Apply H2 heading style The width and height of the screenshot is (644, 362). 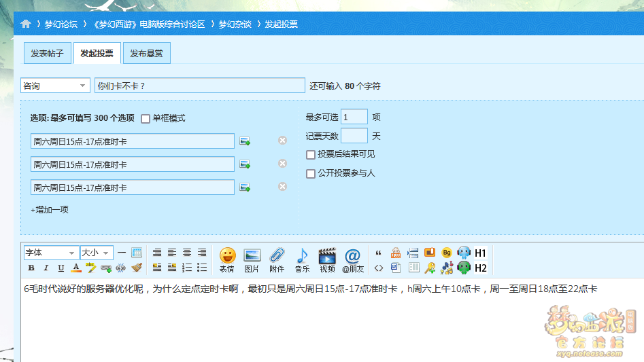click(481, 268)
